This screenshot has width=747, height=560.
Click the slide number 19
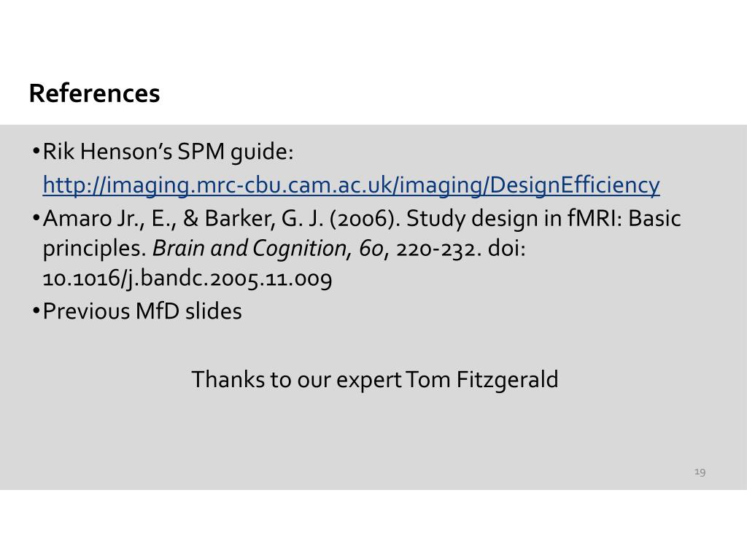point(700,472)
